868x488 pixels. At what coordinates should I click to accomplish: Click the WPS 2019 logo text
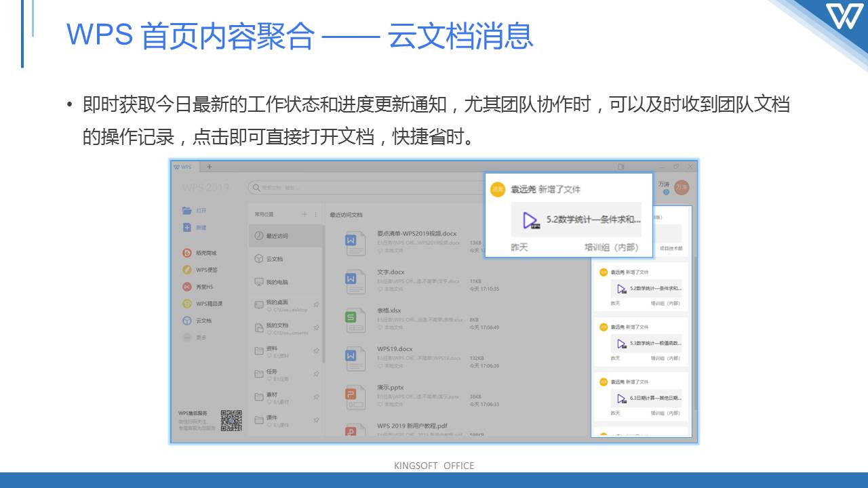(205, 188)
